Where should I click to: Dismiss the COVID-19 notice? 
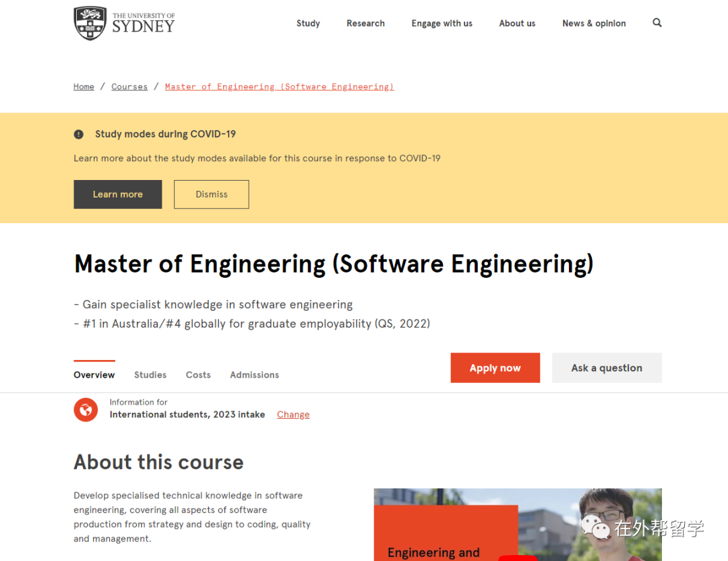coord(211,194)
